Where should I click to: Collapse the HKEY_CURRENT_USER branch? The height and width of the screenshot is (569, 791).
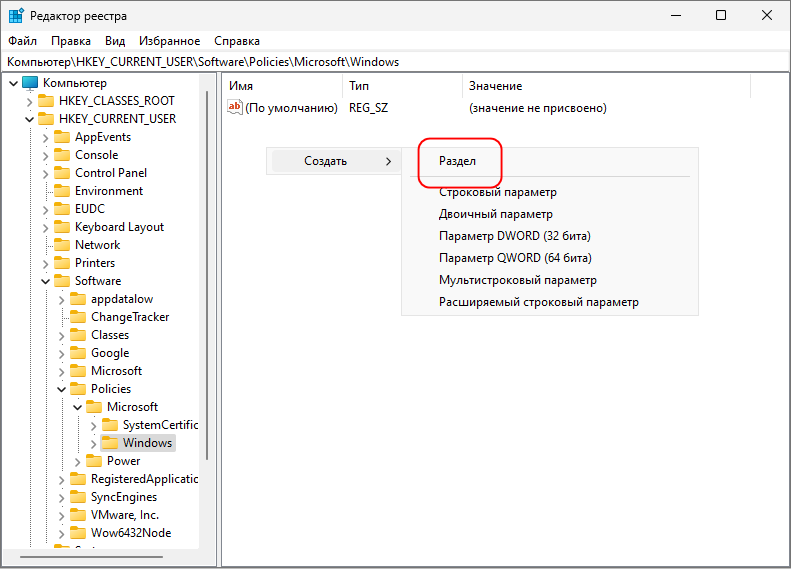29,119
